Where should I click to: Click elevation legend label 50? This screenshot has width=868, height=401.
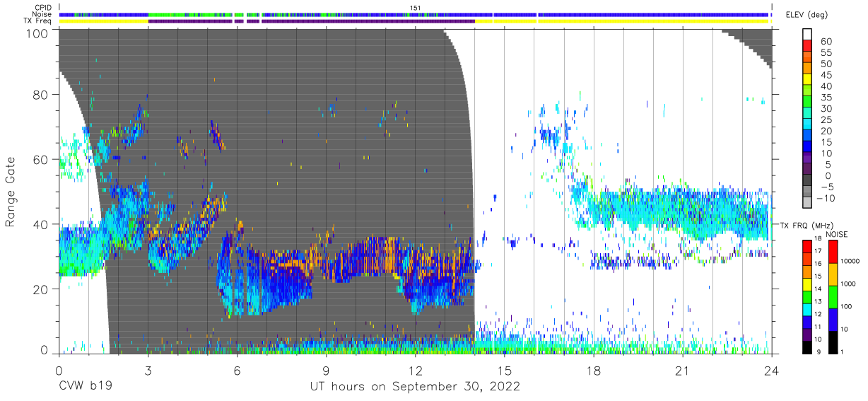826,64
